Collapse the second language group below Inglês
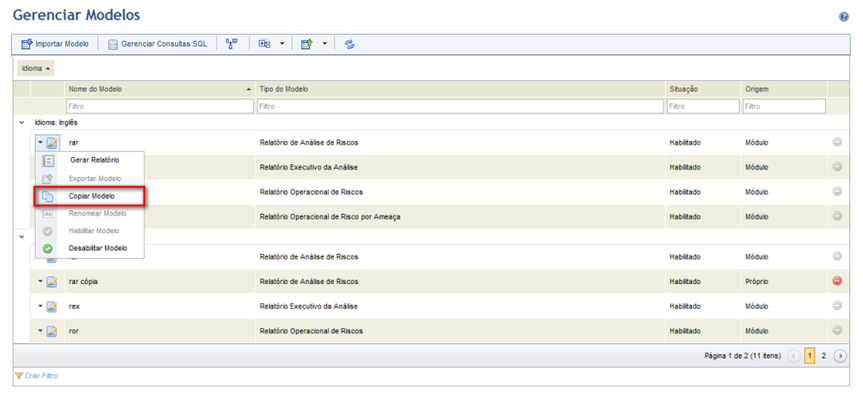Viewport: 863px width, 393px height. click(21, 237)
